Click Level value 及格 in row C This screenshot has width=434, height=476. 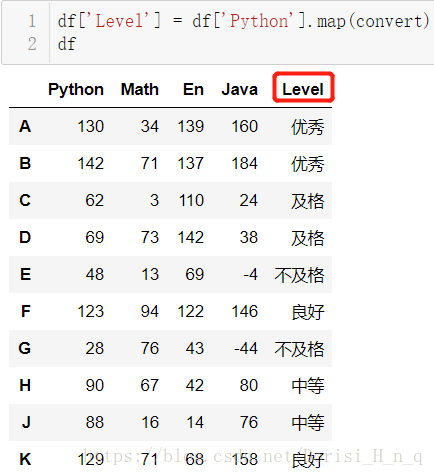click(307, 201)
